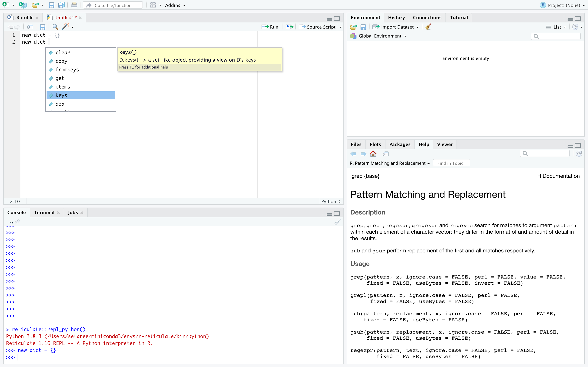Select the History tab in environment panel
The image size is (588, 367).
396,17
